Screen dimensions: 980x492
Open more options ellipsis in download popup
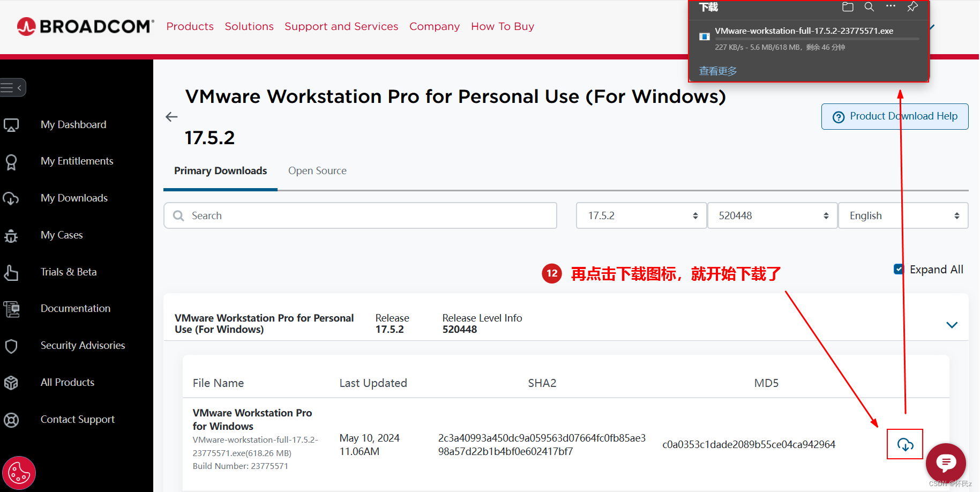coord(891,6)
